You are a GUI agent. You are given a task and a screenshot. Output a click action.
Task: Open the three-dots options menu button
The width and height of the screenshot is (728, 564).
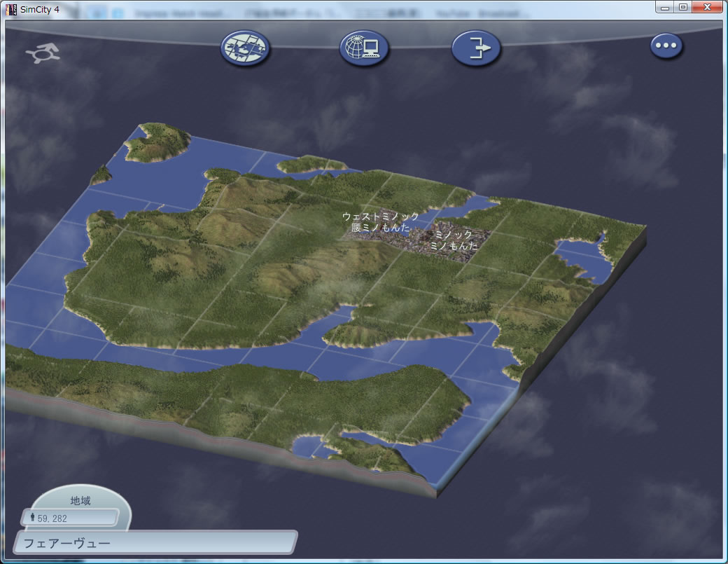(x=666, y=46)
